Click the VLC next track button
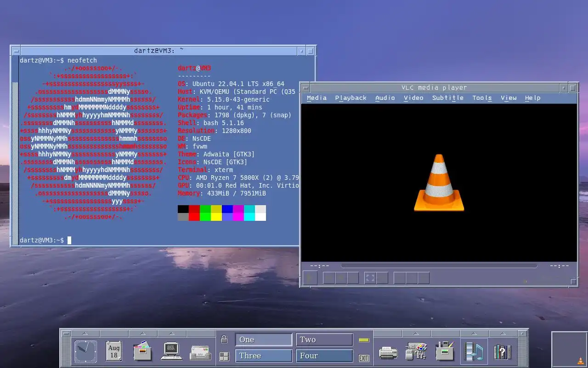 point(353,278)
